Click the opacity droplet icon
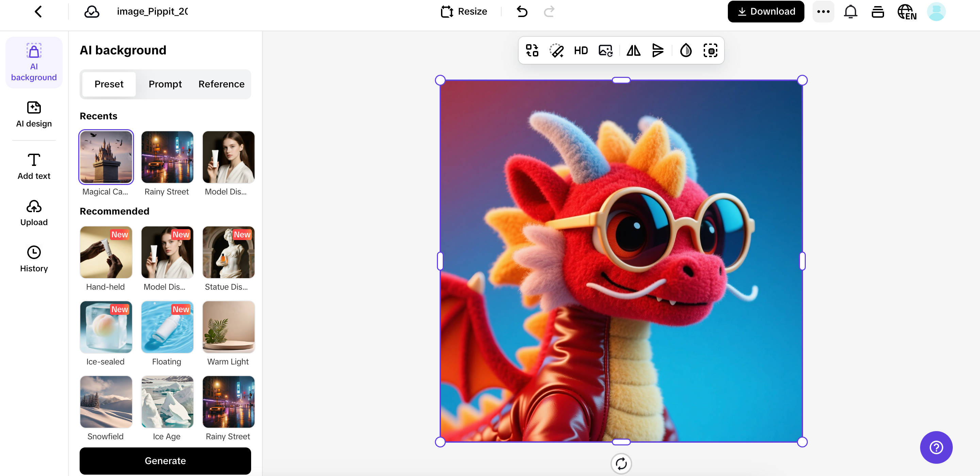The width and height of the screenshot is (980, 476). click(x=686, y=51)
